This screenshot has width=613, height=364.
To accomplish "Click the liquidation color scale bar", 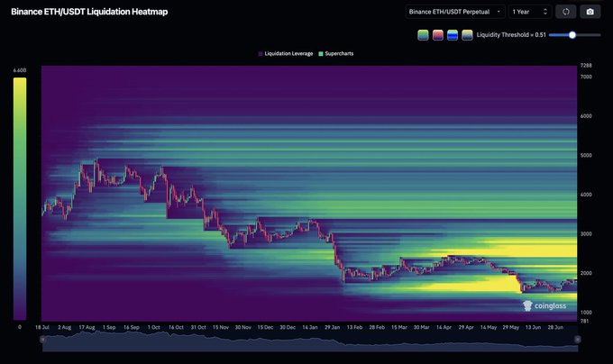I will click(20, 199).
